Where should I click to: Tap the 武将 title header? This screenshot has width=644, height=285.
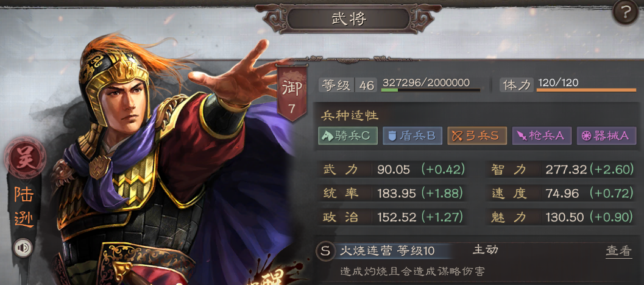click(349, 19)
